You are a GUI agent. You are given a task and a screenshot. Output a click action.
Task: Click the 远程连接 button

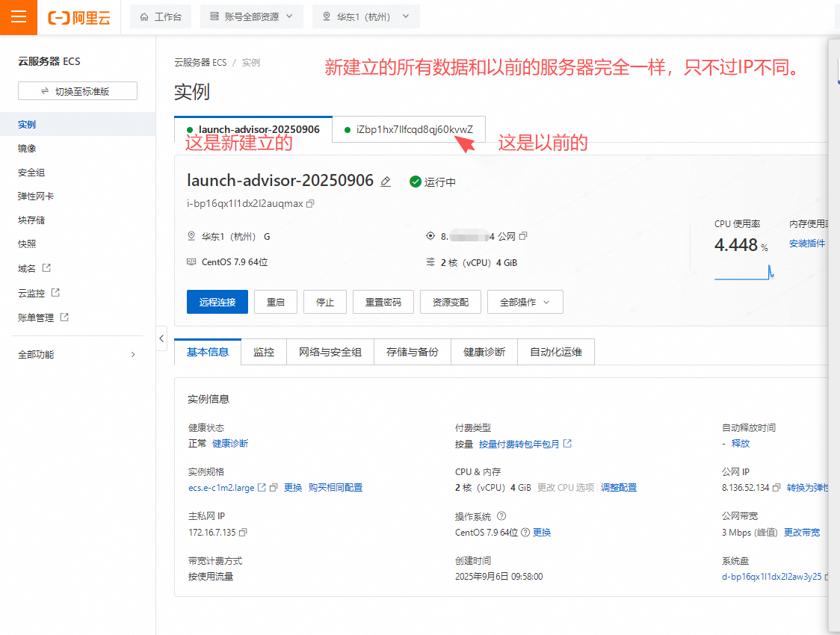[217, 303]
